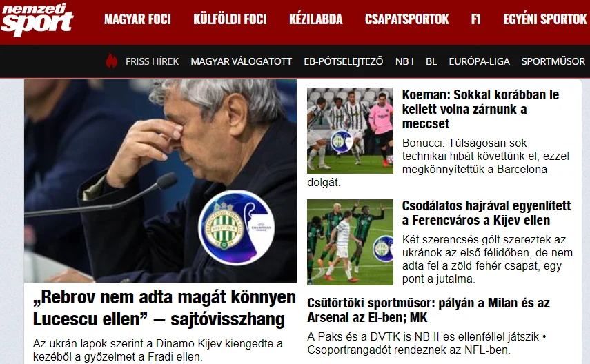Open the Magyar Foci menu
590x364 pixels.
137,19
